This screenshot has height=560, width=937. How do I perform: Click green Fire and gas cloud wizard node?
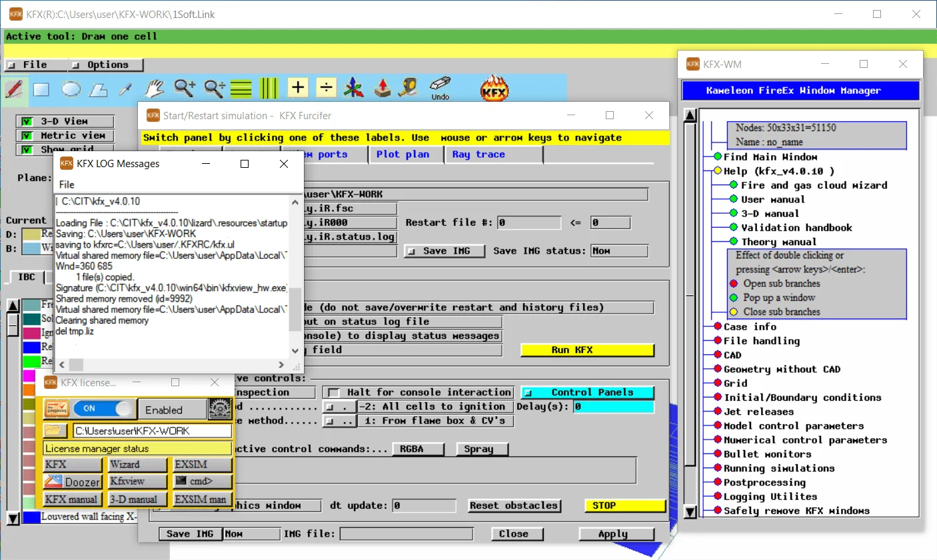734,185
